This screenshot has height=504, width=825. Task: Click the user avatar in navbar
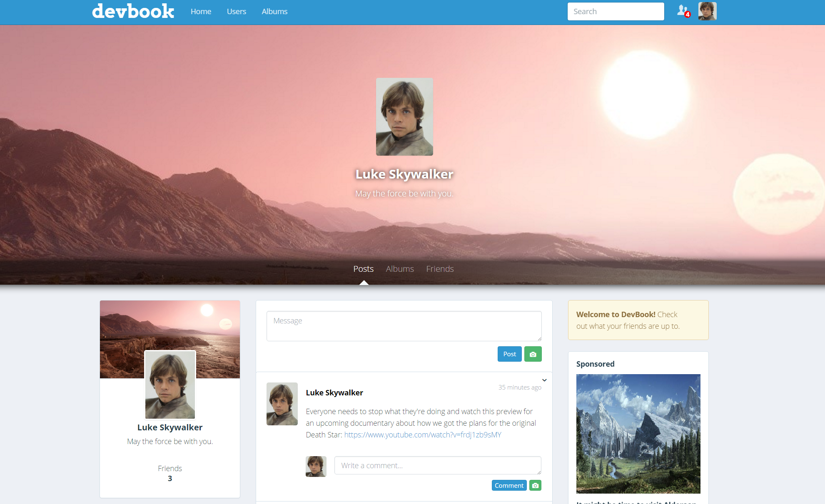707,11
